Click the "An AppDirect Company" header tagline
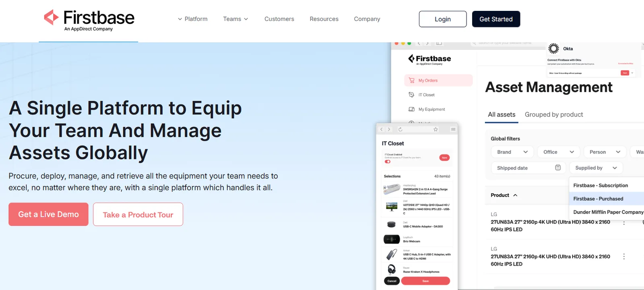644x290 pixels. [x=89, y=29]
